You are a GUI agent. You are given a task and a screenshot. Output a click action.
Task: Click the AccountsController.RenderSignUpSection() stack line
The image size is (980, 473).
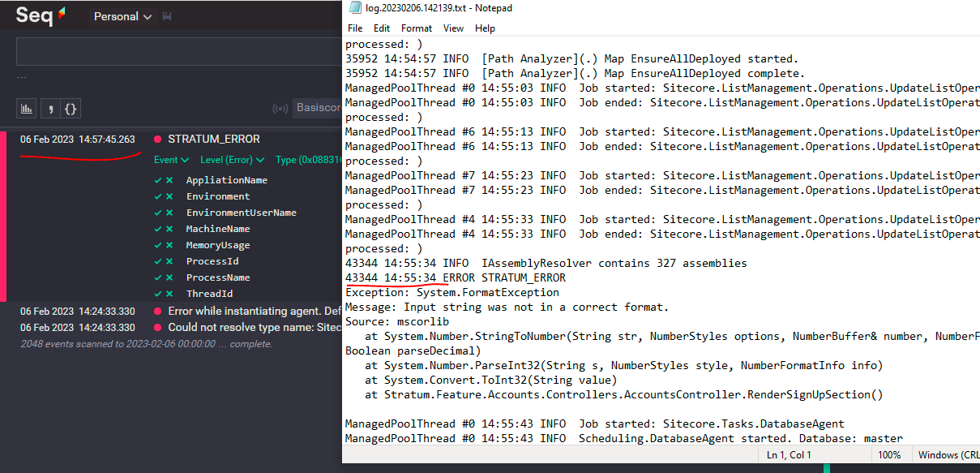pyautogui.click(x=624, y=394)
